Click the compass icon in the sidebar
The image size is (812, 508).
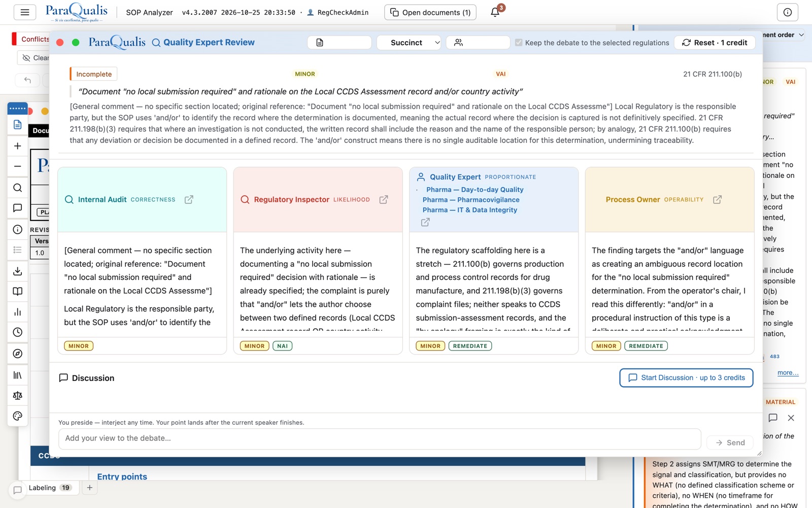(17, 354)
